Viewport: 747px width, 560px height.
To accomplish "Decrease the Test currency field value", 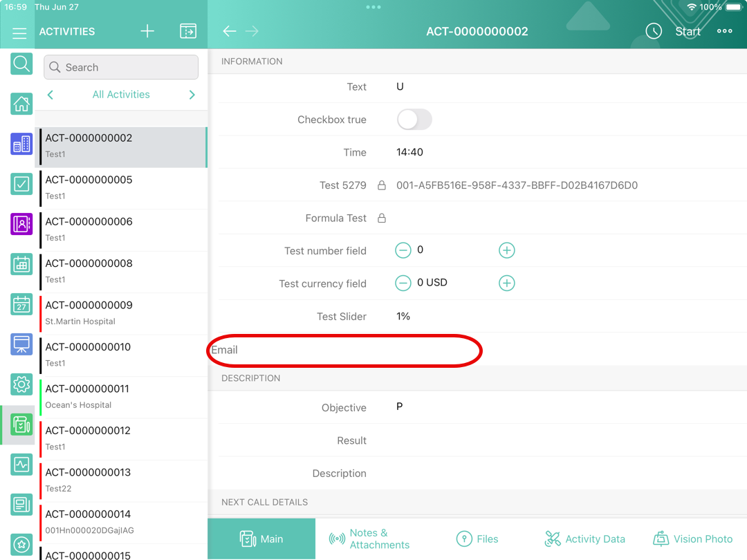I will coord(403,283).
